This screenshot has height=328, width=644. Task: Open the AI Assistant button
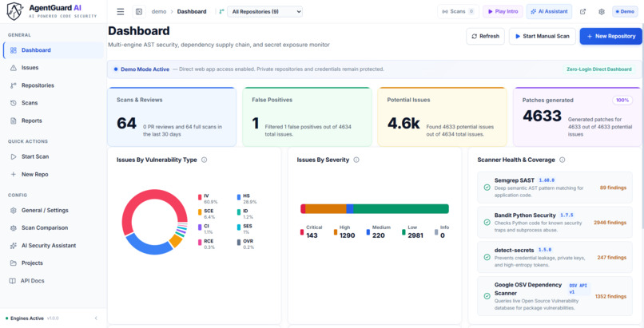click(x=549, y=11)
